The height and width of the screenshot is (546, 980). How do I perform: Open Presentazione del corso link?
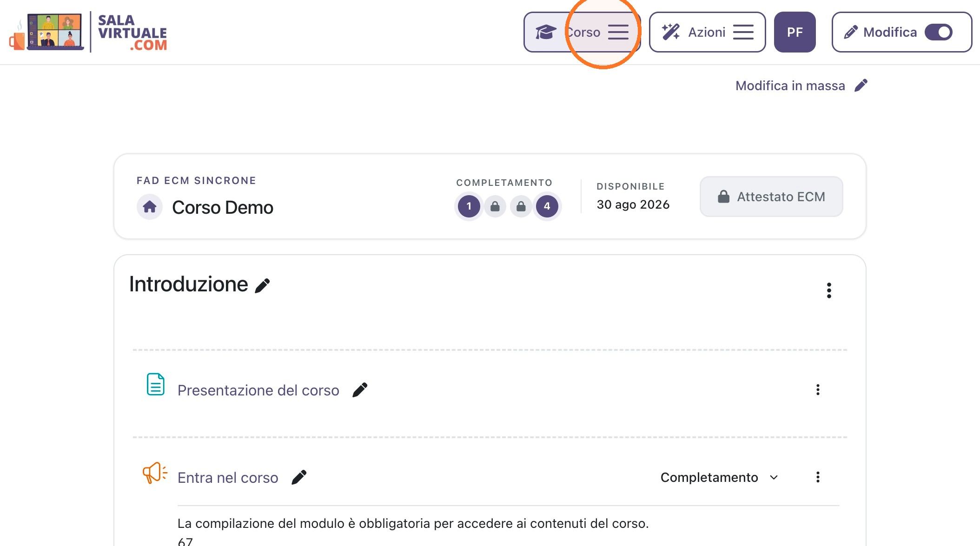point(258,390)
